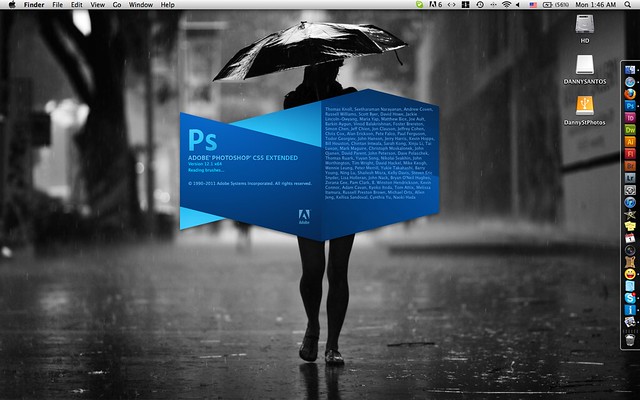Click the Ps logo on splash screen
640x400 pixels.
click(202, 140)
